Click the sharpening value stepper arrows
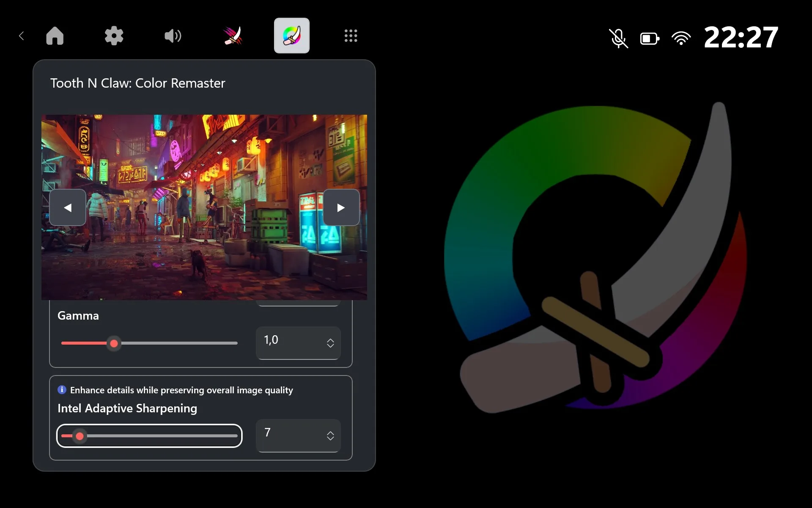This screenshot has width=812, height=508. pyautogui.click(x=330, y=436)
